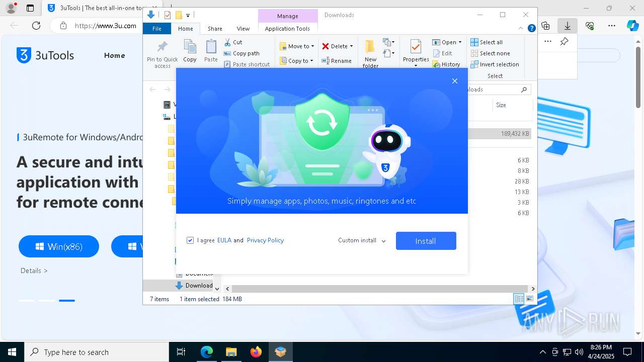
Task: Click Select none in ribbon
Action: point(490,53)
